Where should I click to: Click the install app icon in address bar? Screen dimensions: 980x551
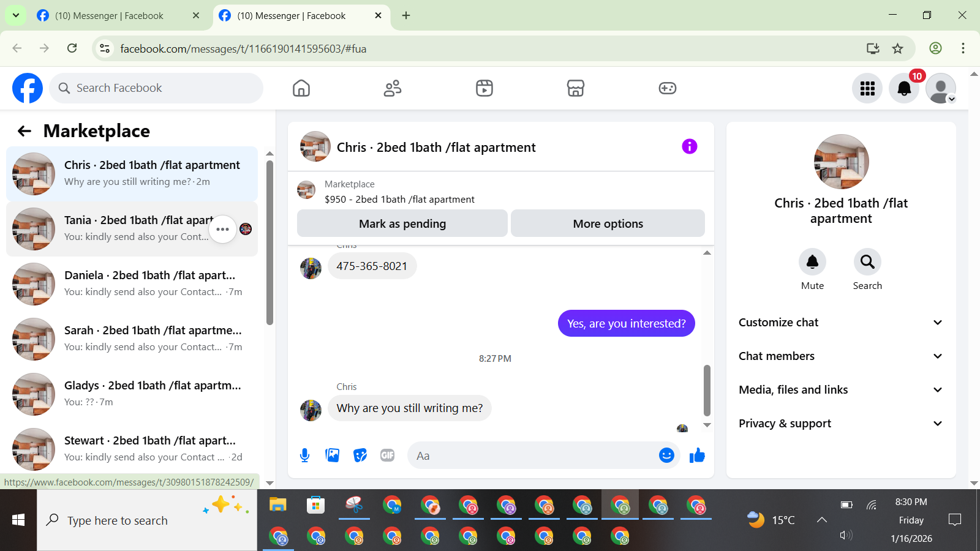click(x=873, y=48)
